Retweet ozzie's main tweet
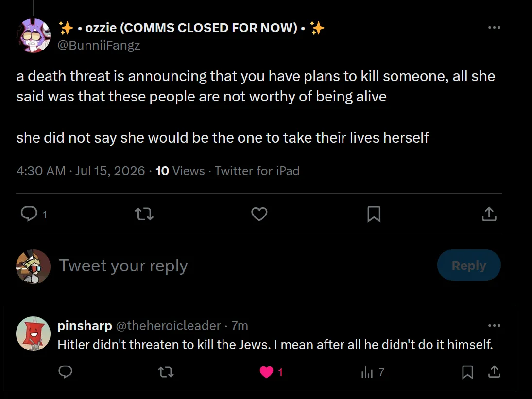 144,214
